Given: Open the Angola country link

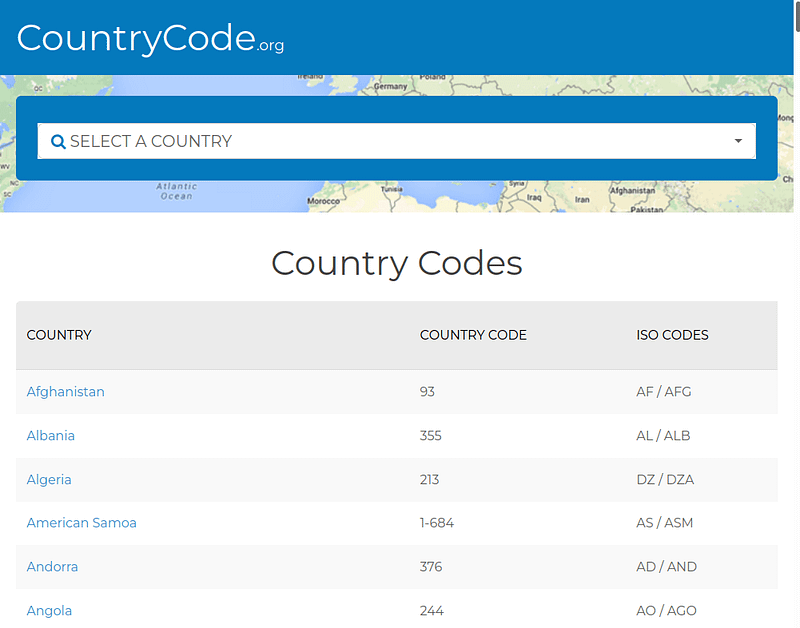Looking at the screenshot, I should (49, 611).
